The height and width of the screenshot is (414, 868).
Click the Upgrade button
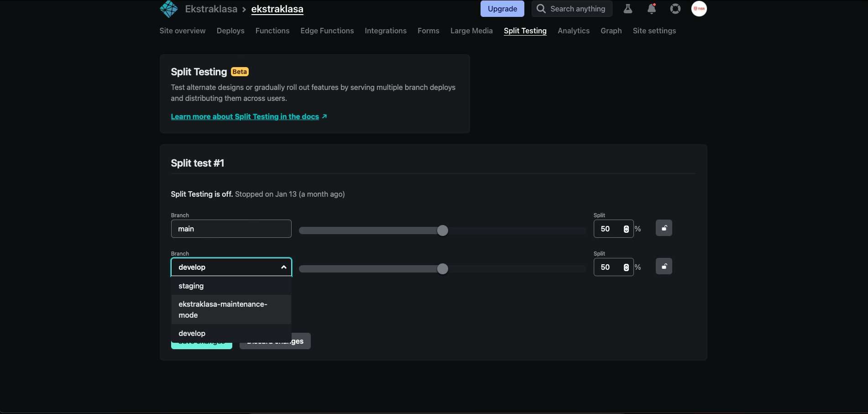(x=502, y=9)
